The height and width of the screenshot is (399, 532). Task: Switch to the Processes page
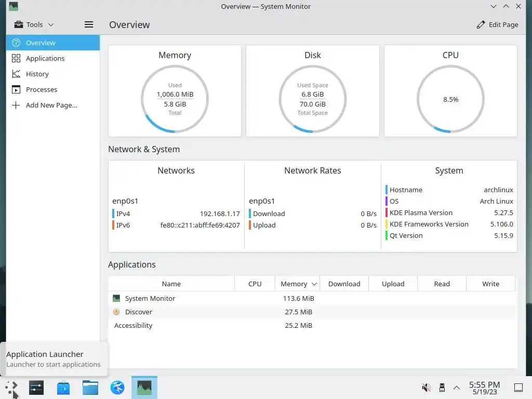pos(53,89)
